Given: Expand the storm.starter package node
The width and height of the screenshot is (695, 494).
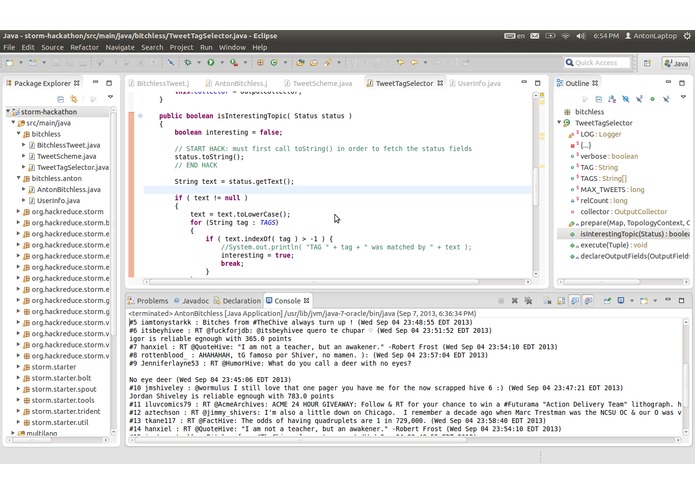Looking at the screenshot, I should pos(19,367).
